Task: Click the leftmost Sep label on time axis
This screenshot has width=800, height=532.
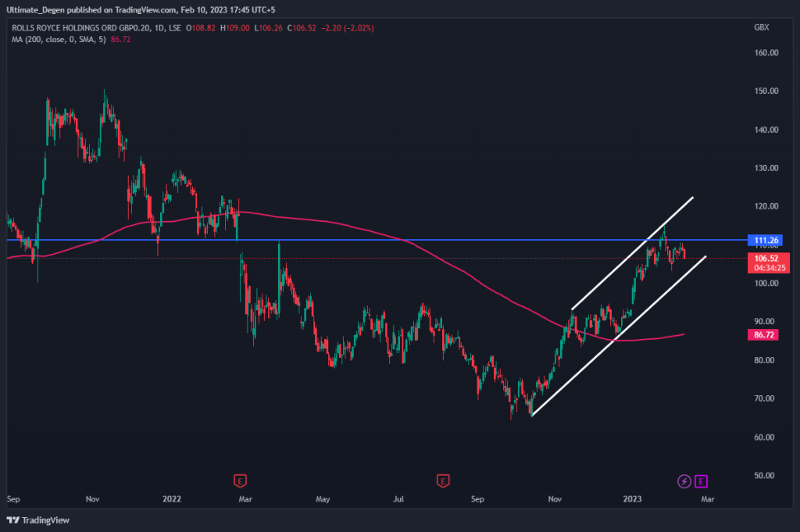Action: click(x=13, y=499)
